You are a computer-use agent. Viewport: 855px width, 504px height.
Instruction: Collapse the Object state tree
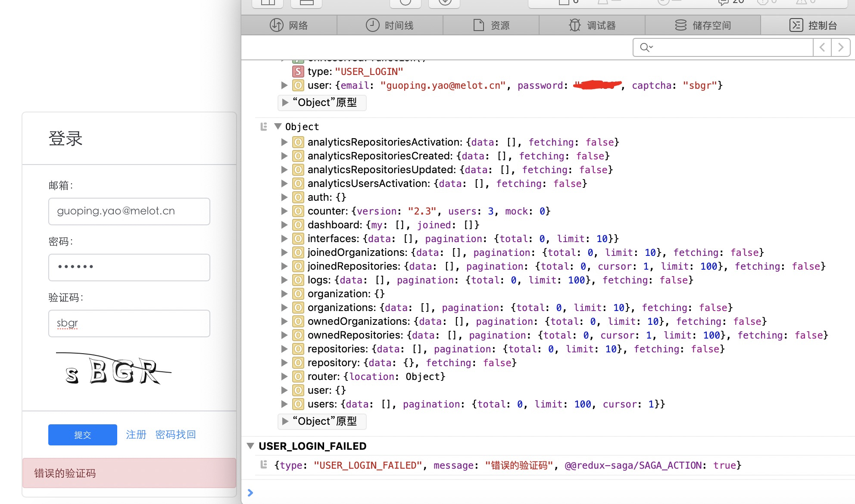point(278,126)
